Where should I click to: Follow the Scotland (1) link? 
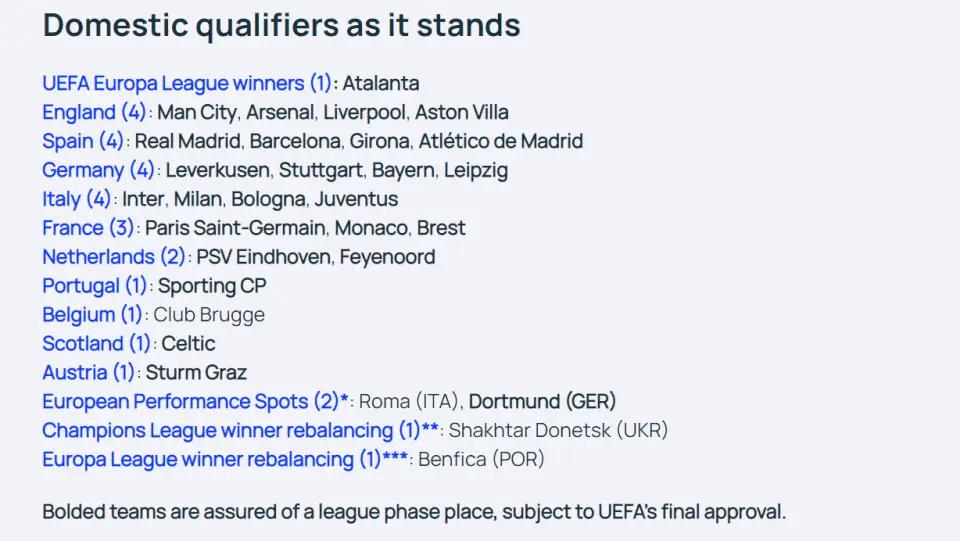[96, 343]
